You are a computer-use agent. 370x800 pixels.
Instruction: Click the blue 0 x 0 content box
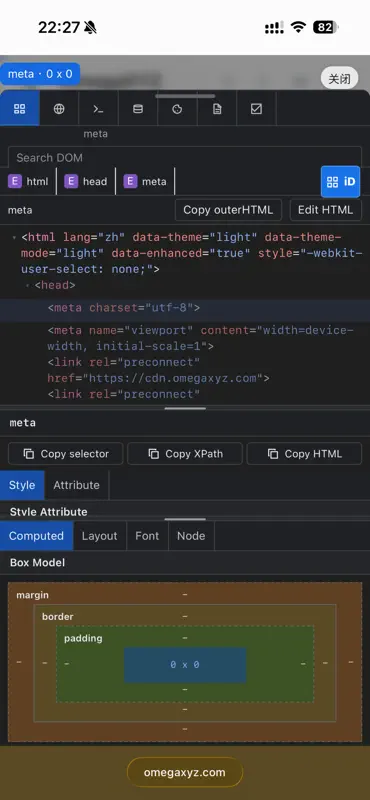pos(185,665)
